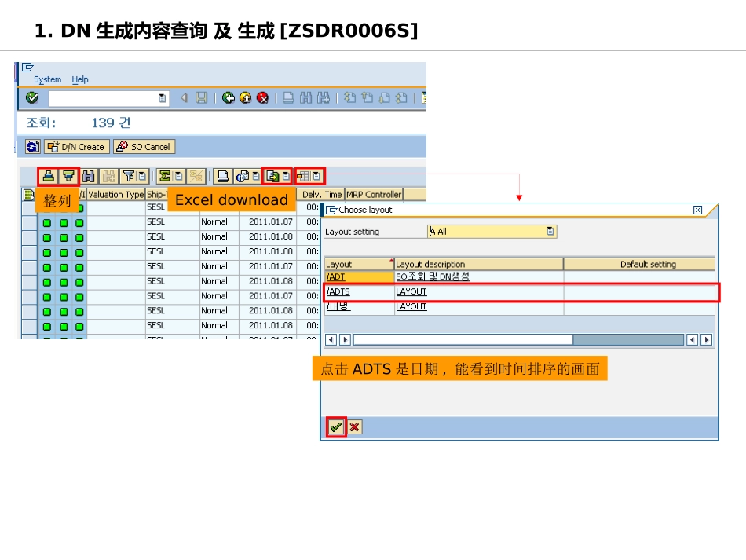This screenshot has width=746, height=560.
Task: Click the red Cancel icon in the standard toolbar
Action: click(262, 98)
